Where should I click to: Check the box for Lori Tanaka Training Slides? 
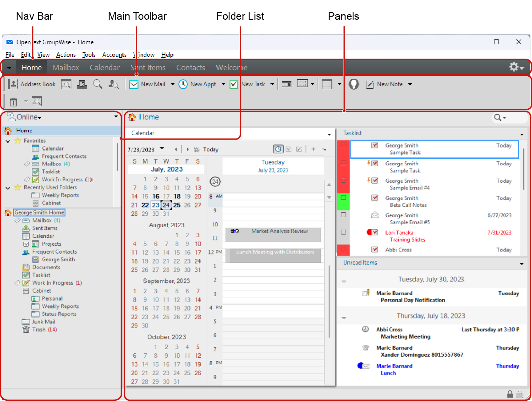click(x=344, y=232)
